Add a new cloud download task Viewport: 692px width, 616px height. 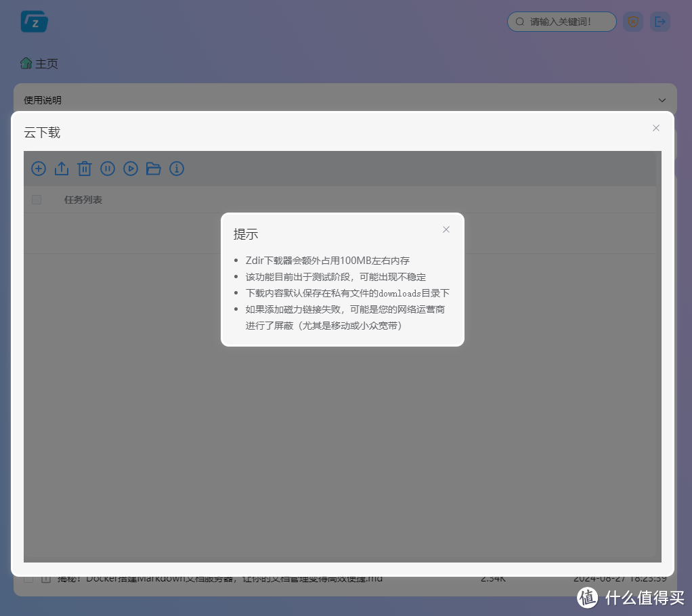(x=39, y=169)
